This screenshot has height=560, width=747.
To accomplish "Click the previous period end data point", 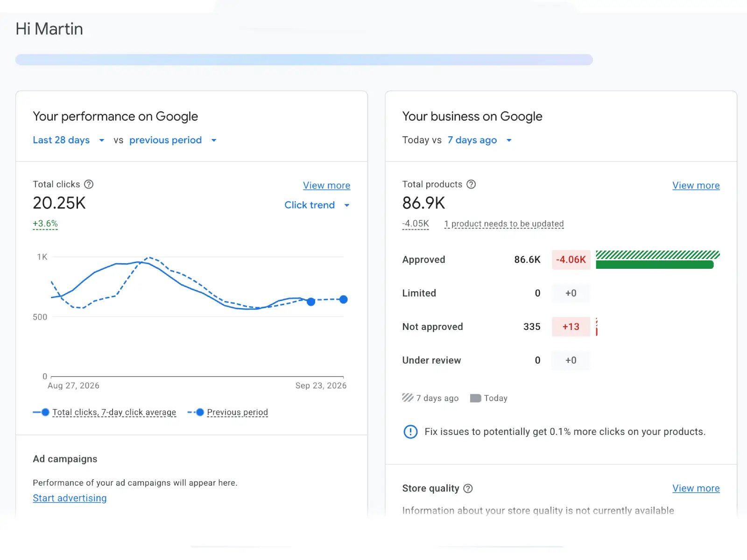I will [344, 300].
